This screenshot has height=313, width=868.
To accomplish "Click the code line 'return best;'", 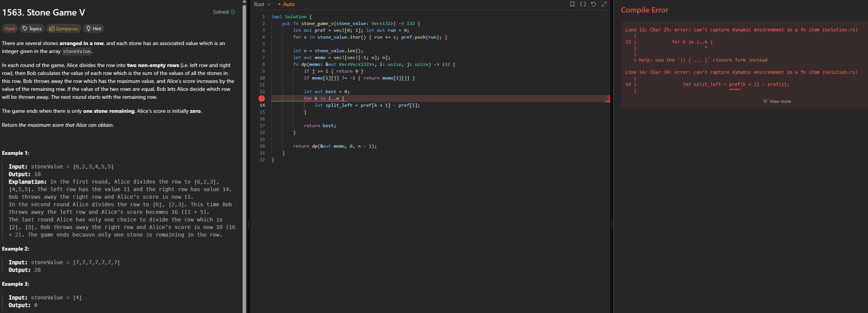I will (x=320, y=126).
